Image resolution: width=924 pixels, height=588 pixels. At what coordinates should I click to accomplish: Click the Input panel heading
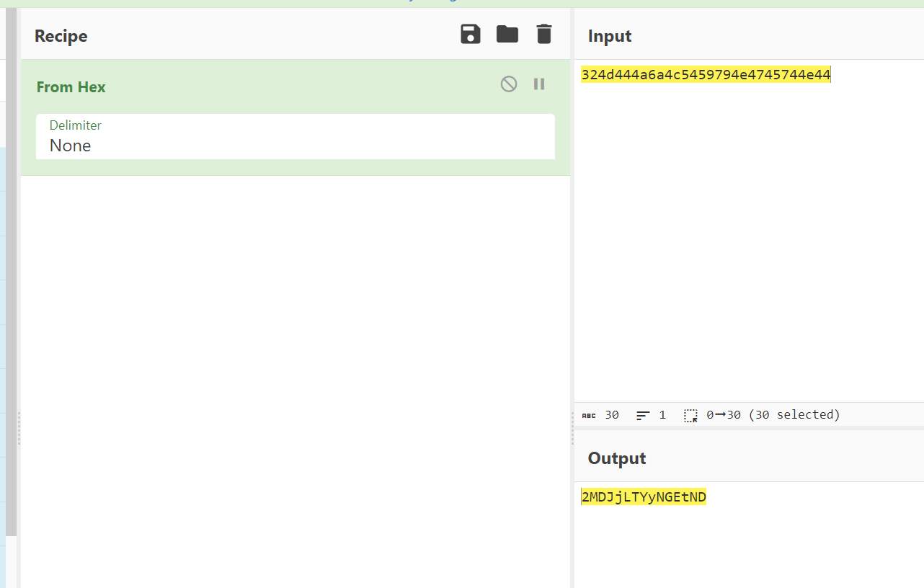[610, 36]
